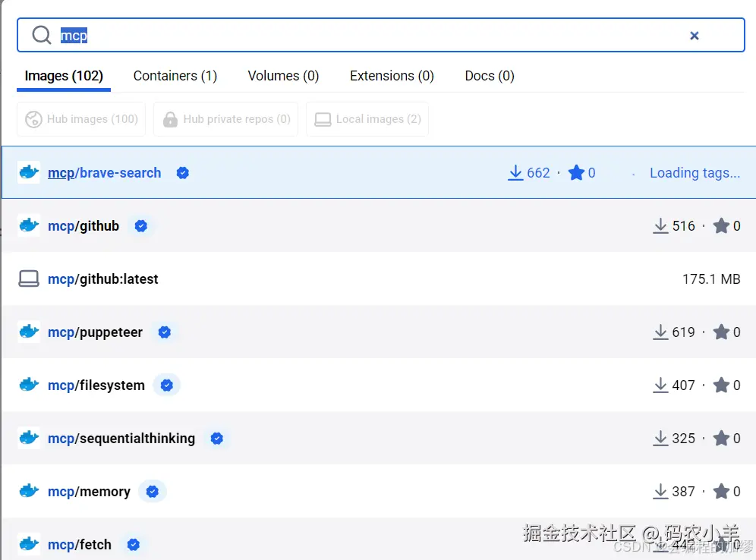Click the whale icon beside mcp/fetch
Image resolution: width=756 pixels, height=560 pixels.
point(29,544)
